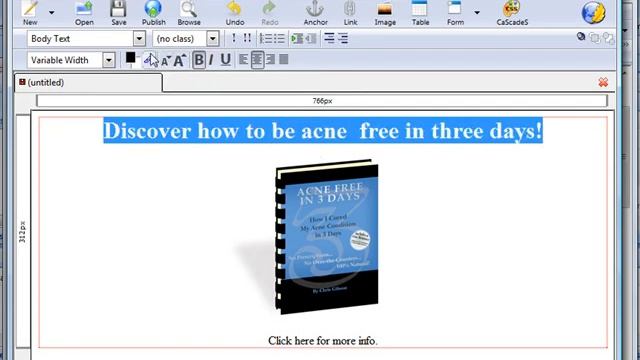The image size is (640, 360).
Task: Preview the page with the Browse icon
Action: coord(189,13)
